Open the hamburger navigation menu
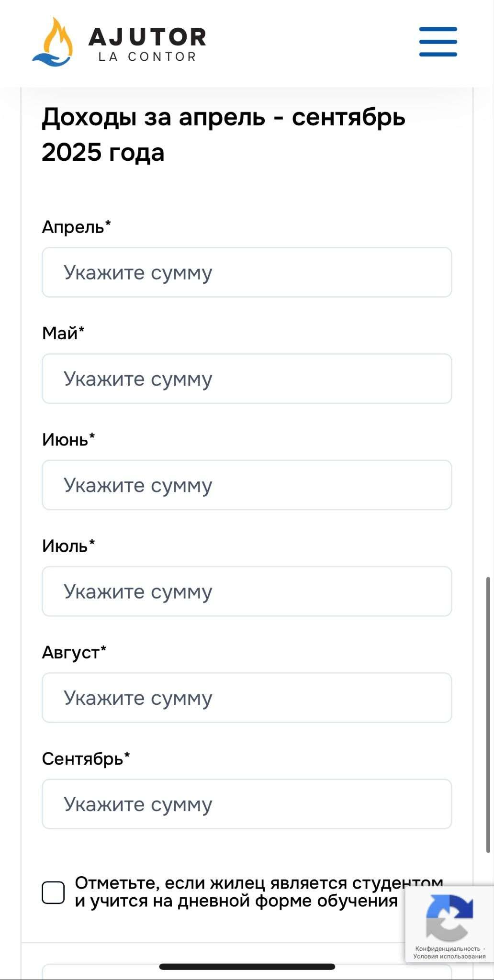The image size is (494, 980). [438, 42]
